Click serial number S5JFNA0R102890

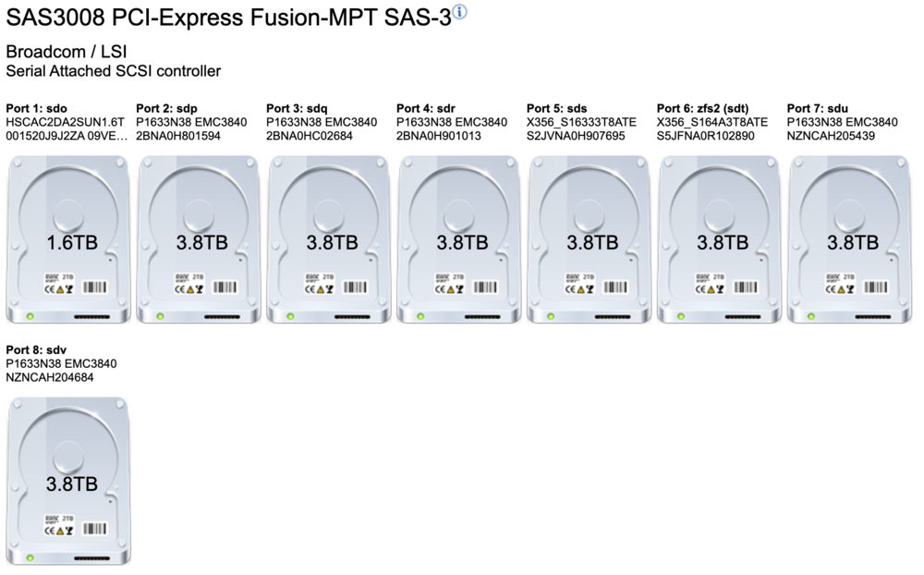click(x=705, y=136)
